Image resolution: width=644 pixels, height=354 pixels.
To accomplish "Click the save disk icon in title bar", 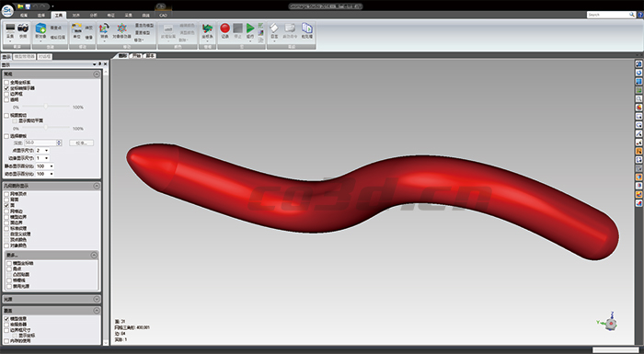I will click(x=28, y=6).
